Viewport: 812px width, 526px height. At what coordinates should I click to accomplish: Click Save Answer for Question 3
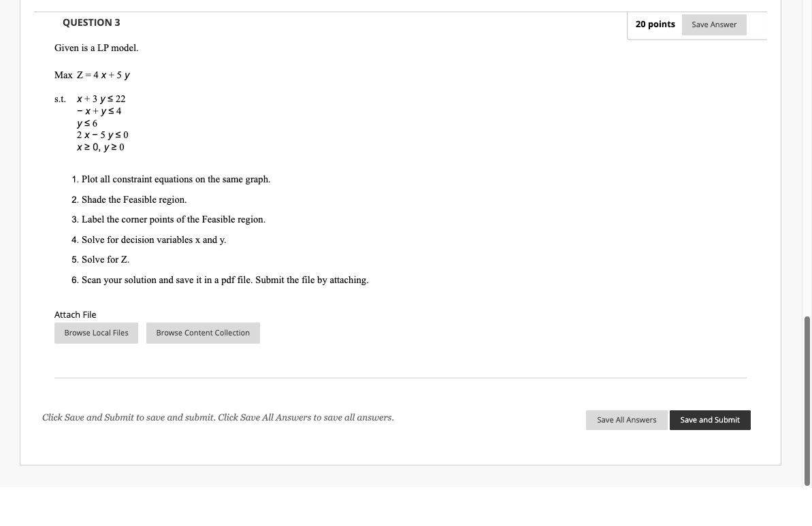713,25
